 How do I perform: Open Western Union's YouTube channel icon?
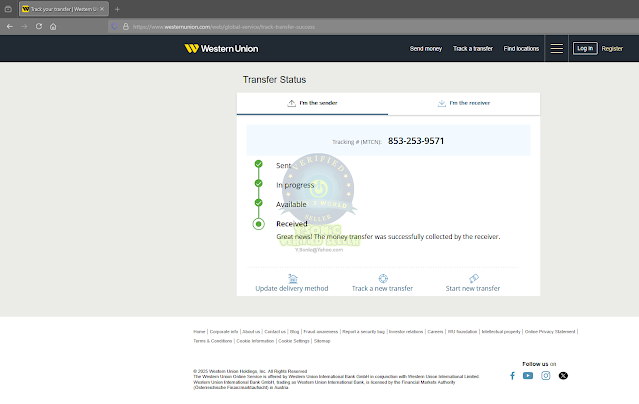click(x=528, y=375)
